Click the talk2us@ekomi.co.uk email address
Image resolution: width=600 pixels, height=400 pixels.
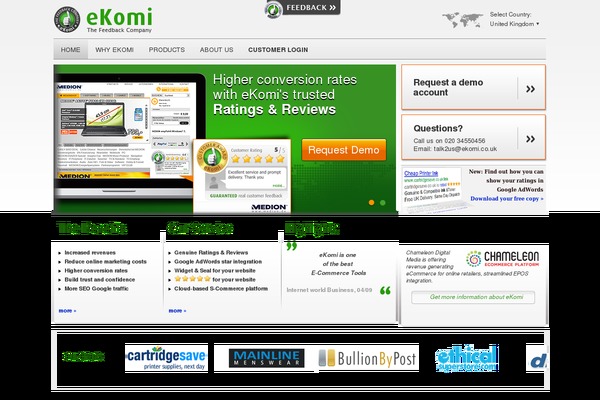pos(465,149)
